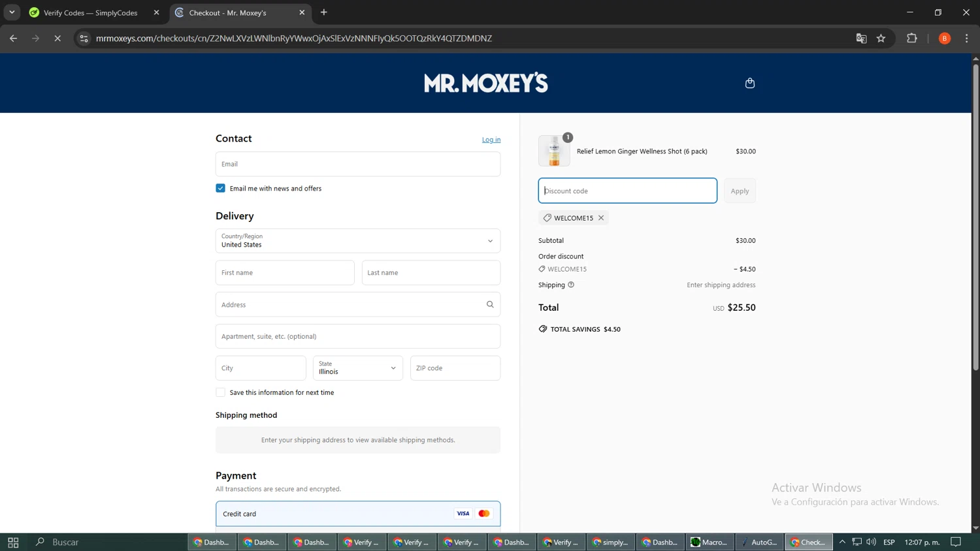Viewport: 980px width, 551px height.
Task: Open the site information icon in address bar
Action: [x=84, y=39]
